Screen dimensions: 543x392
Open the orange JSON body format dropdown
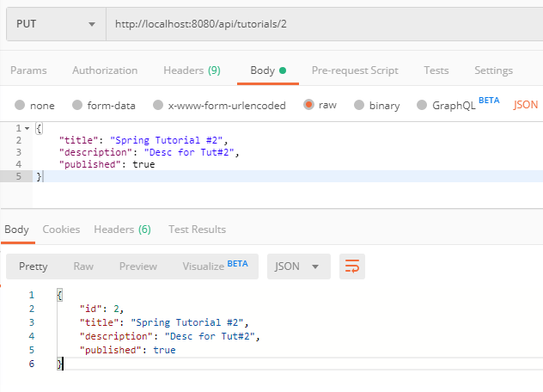[x=526, y=104]
